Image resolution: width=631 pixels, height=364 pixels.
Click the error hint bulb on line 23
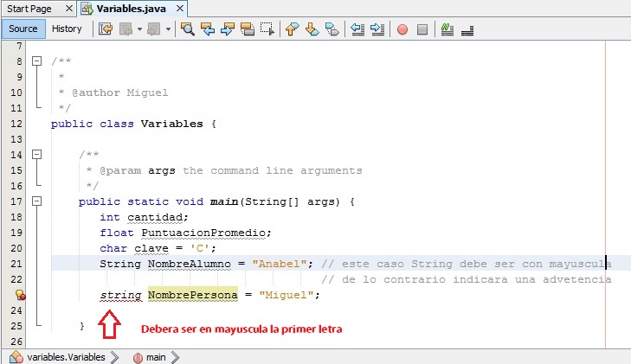click(x=20, y=295)
